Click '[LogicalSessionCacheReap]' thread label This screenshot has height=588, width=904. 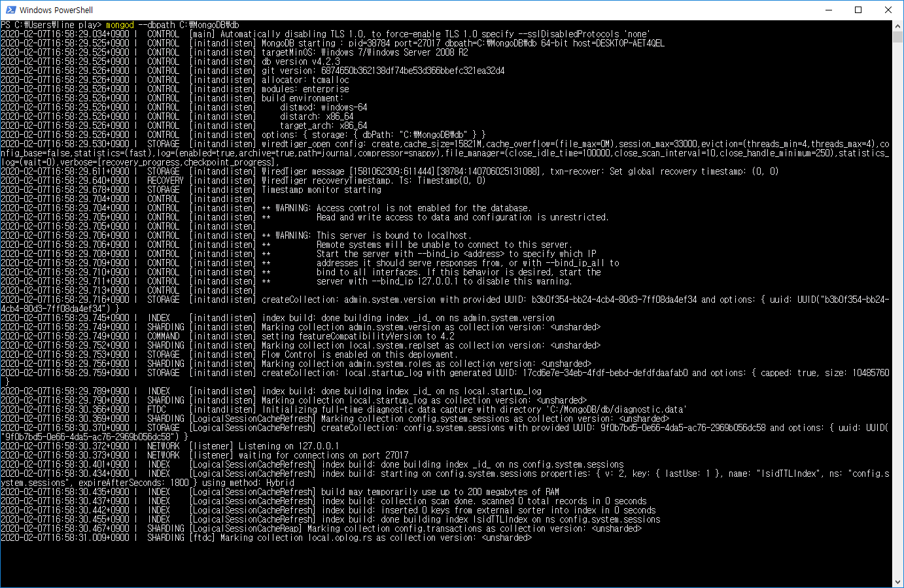point(246,528)
